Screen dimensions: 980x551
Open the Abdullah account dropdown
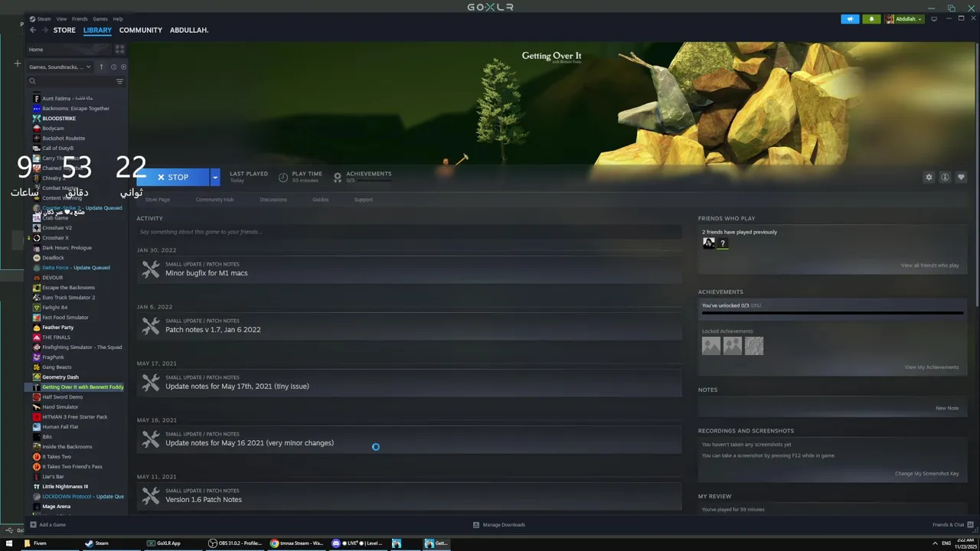(904, 19)
